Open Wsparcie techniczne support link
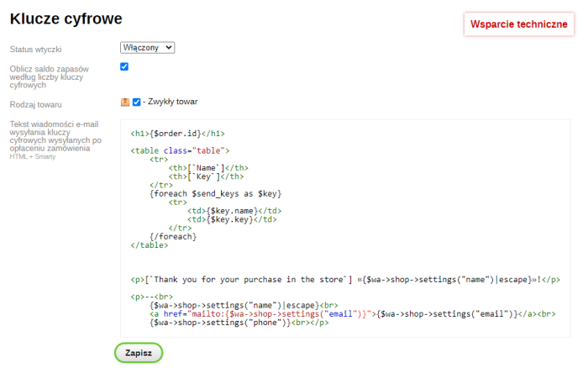The width and height of the screenshot is (588, 373). [519, 24]
